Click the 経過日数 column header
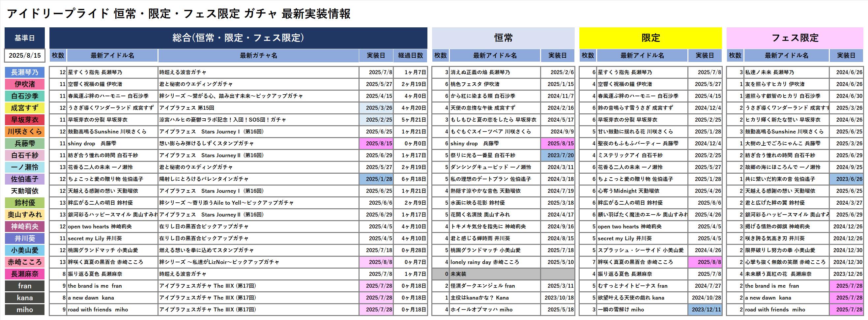Viewport: 868px width, 320px height. (x=410, y=56)
